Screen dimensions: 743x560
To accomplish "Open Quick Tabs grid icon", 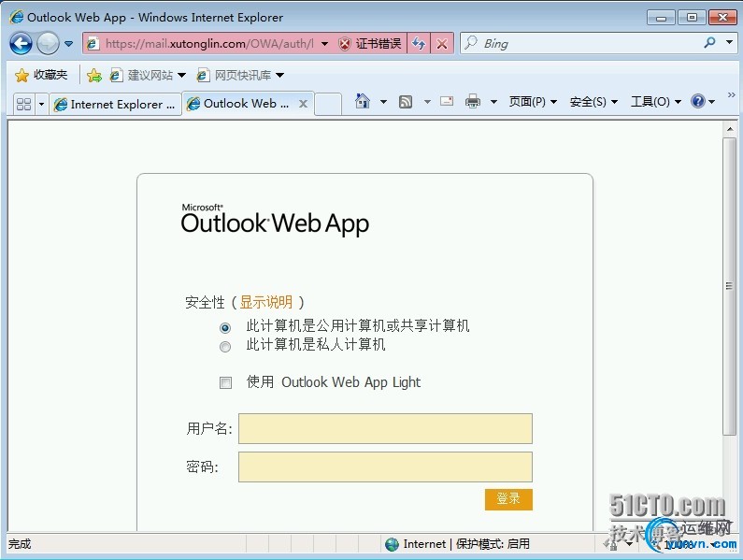I will tap(23, 104).
